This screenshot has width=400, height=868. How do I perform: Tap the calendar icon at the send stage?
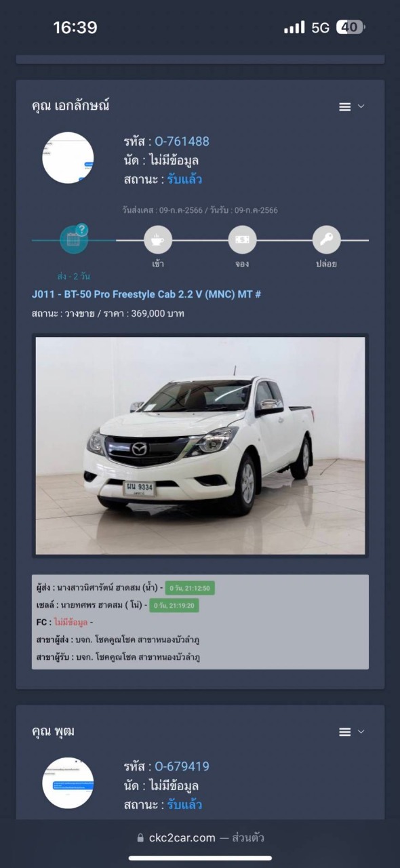click(73, 240)
